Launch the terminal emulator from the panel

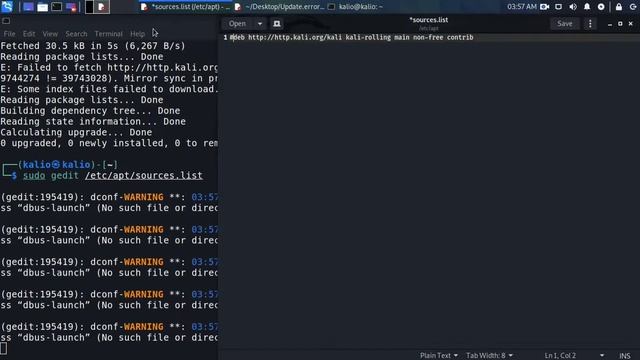tap(57, 7)
